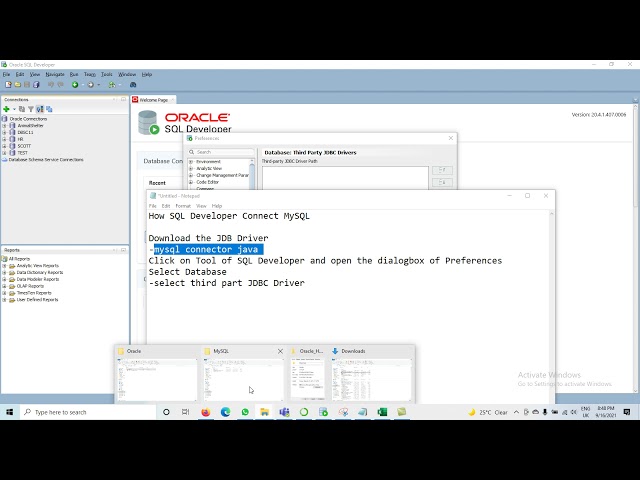Open the New Connection dropdown arrow
The height and width of the screenshot is (480, 640).
(14, 109)
